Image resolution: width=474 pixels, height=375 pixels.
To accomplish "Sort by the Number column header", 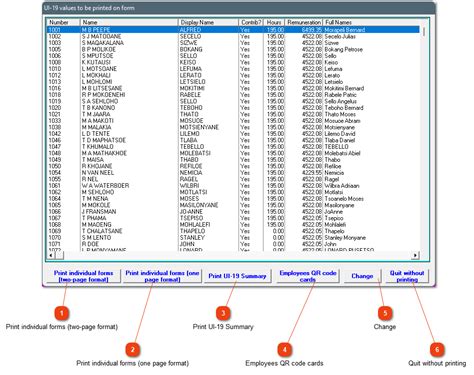I will click(x=63, y=22).
